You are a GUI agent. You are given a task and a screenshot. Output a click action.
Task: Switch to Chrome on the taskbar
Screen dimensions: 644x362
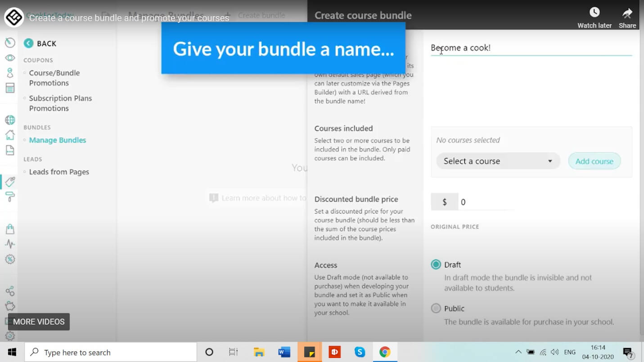click(x=385, y=352)
